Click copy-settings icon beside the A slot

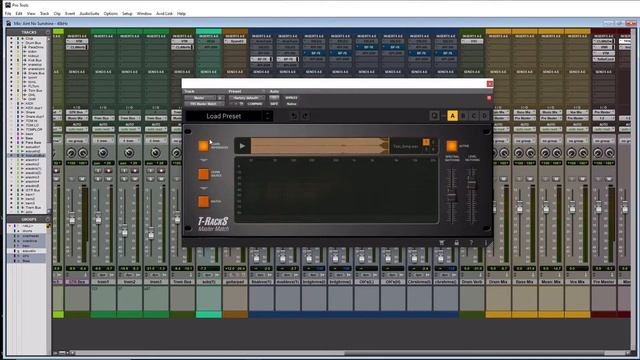(x=435, y=116)
